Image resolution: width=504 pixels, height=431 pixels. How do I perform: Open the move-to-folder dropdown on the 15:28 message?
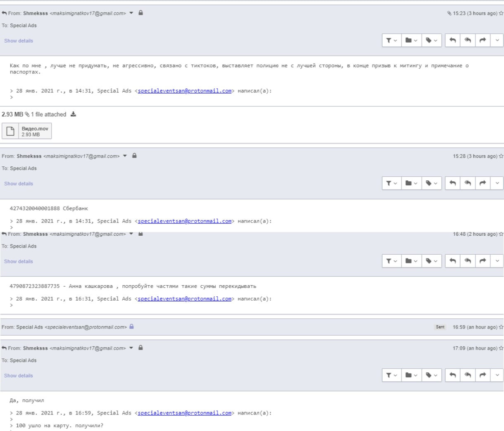(411, 183)
